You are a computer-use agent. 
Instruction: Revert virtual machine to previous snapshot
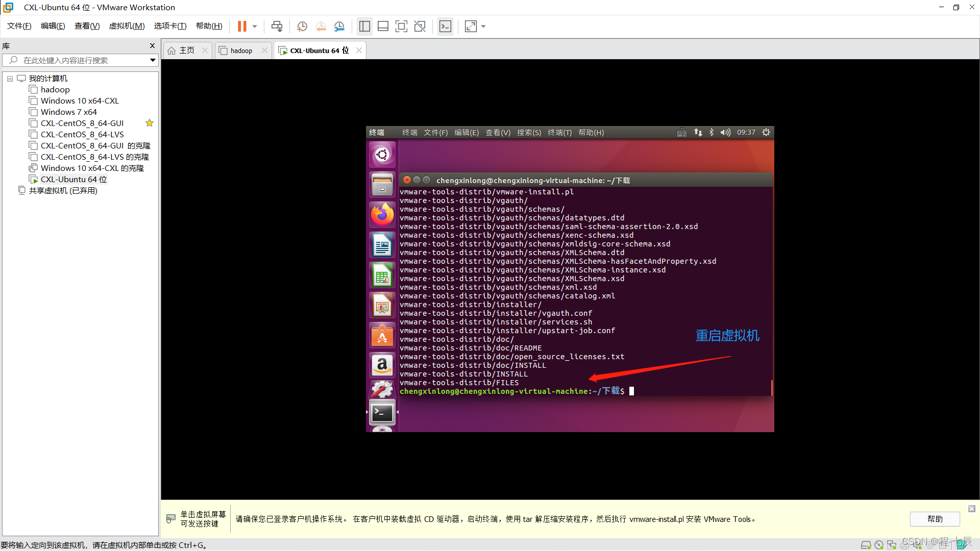click(x=321, y=27)
